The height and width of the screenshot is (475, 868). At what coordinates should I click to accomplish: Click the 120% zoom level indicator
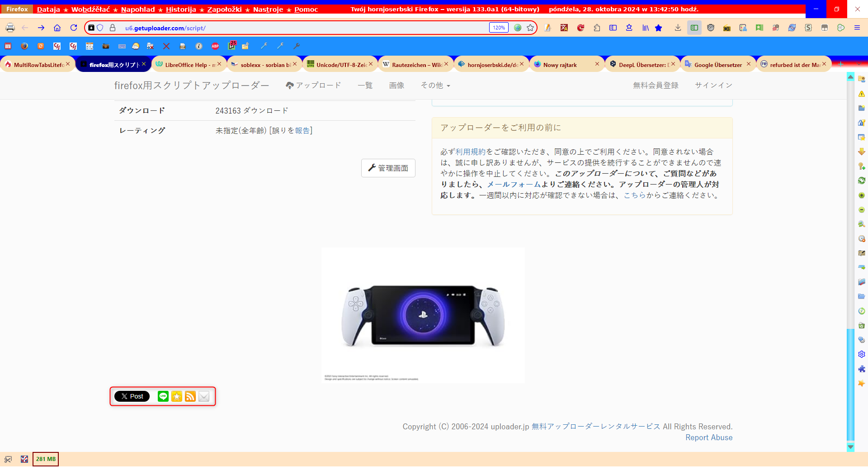[x=499, y=28]
